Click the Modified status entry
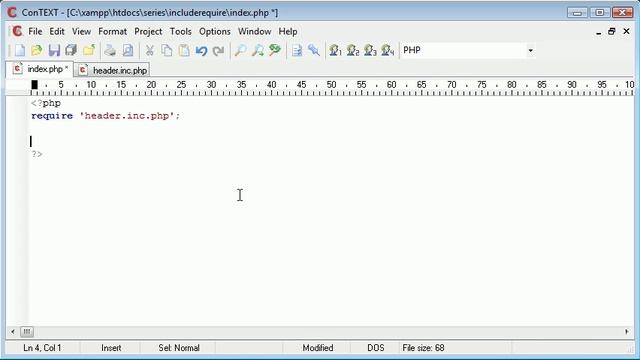640x360 pixels. coord(318,348)
